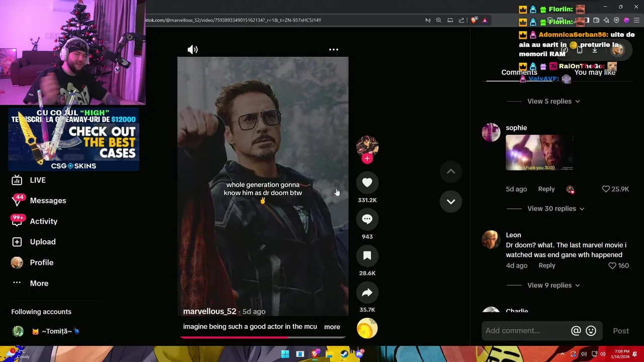Image resolution: width=644 pixels, height=362 pixels.
Task: Open the video's three-dot options menu
Action: coord(334,49)
